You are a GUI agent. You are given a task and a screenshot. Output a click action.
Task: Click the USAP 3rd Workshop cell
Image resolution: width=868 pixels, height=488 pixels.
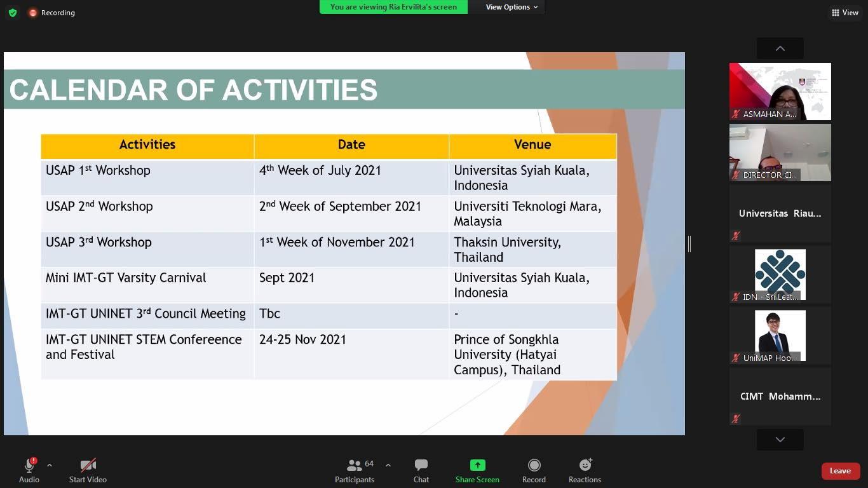tap(147, 249)
